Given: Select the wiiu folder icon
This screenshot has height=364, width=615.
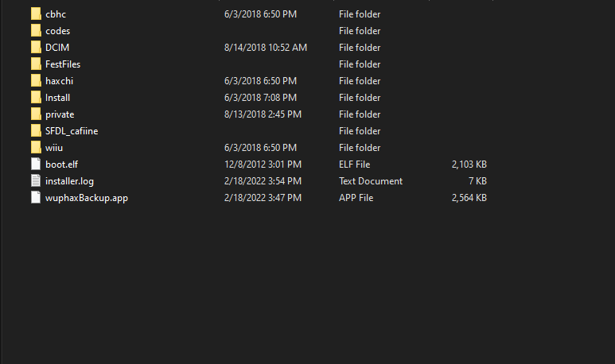Looking at the screenshot, I should [36, 148].
